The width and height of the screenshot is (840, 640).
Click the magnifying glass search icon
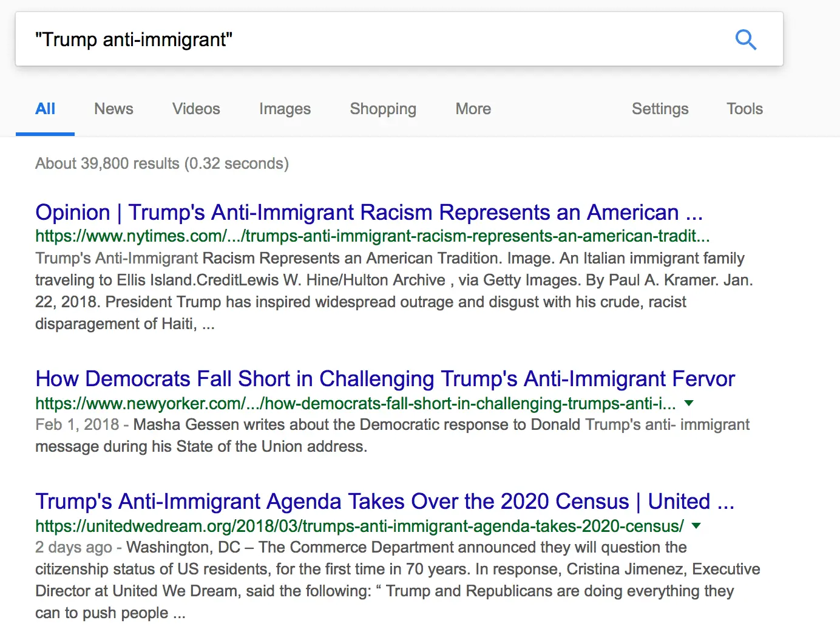746,39
